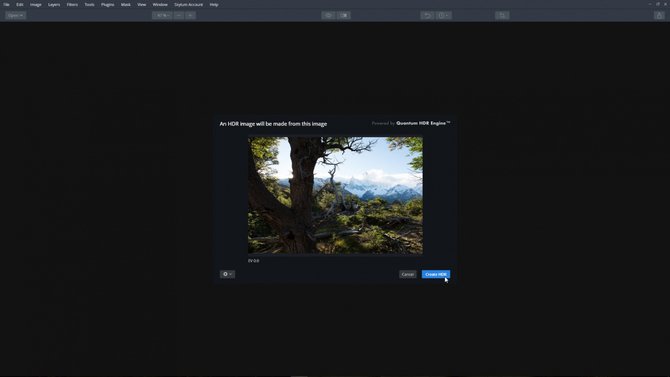Click the EV 0.0 label under preview

[253, 261]
